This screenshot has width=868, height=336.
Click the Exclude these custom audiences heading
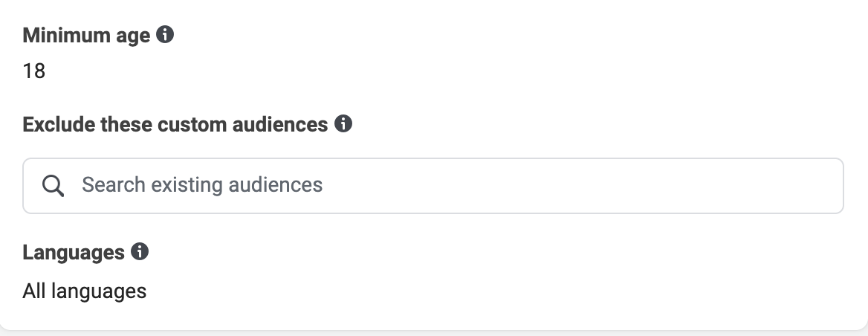click(x=175, y=124)
